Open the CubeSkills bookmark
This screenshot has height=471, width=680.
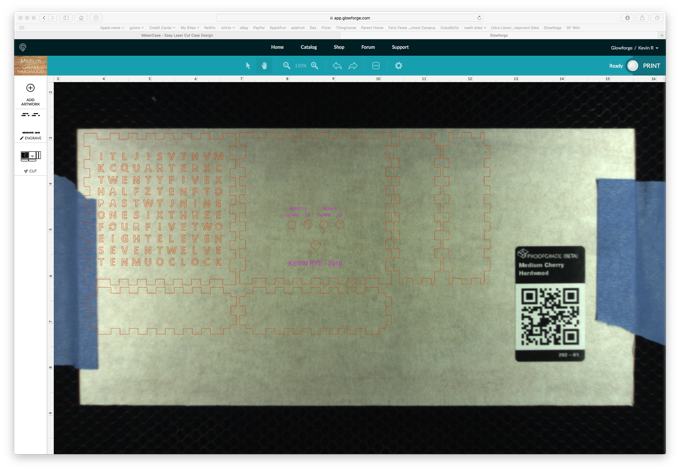[449, 27]
